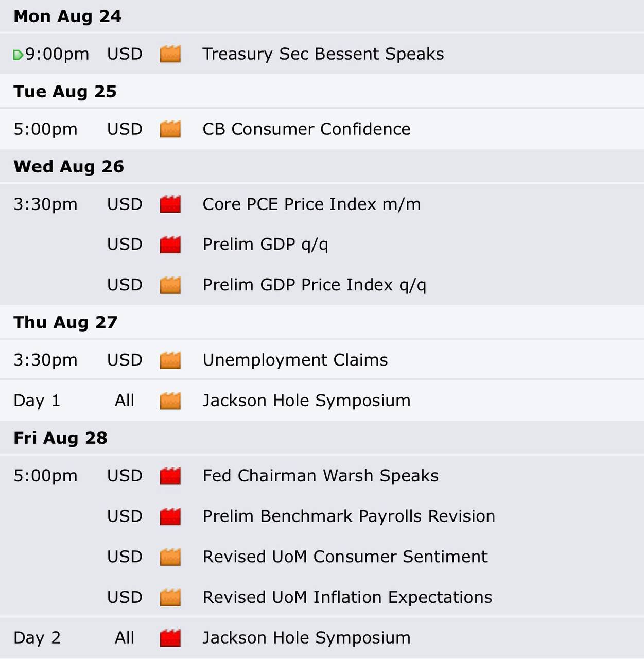Click red impact icon for Fed Chairman Warsh Speaks
Image resolution: width=644 pixels, height=659 pixels.
click(x=170, y=476)
